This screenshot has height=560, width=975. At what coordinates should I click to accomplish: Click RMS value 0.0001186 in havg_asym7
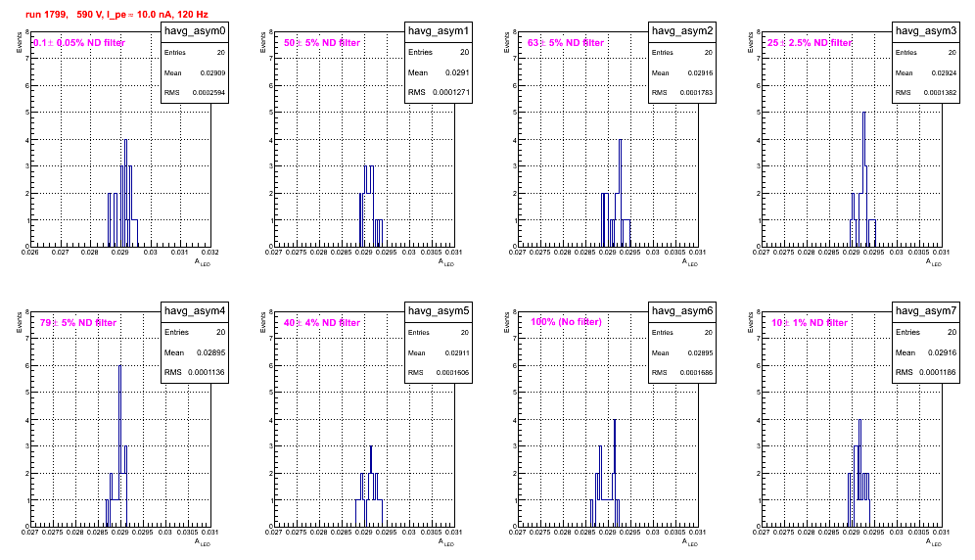click(938, 373)
